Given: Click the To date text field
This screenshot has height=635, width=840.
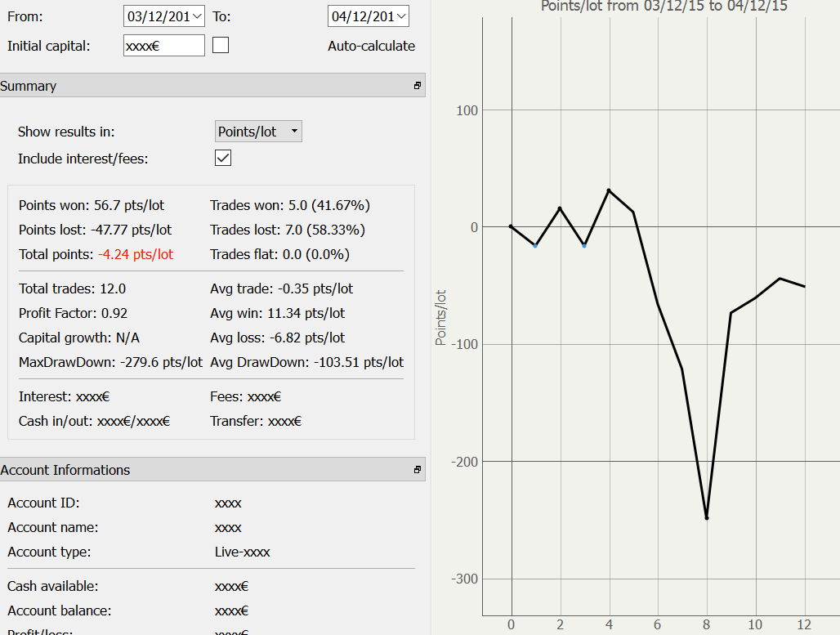Looking at the screenshot, I should tap(360, 16).
